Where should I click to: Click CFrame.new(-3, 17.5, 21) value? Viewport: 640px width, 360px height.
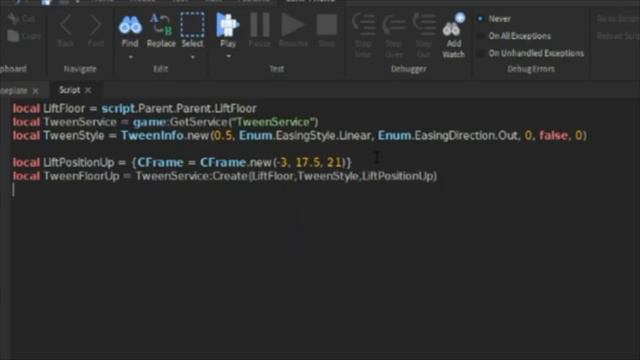273,162
